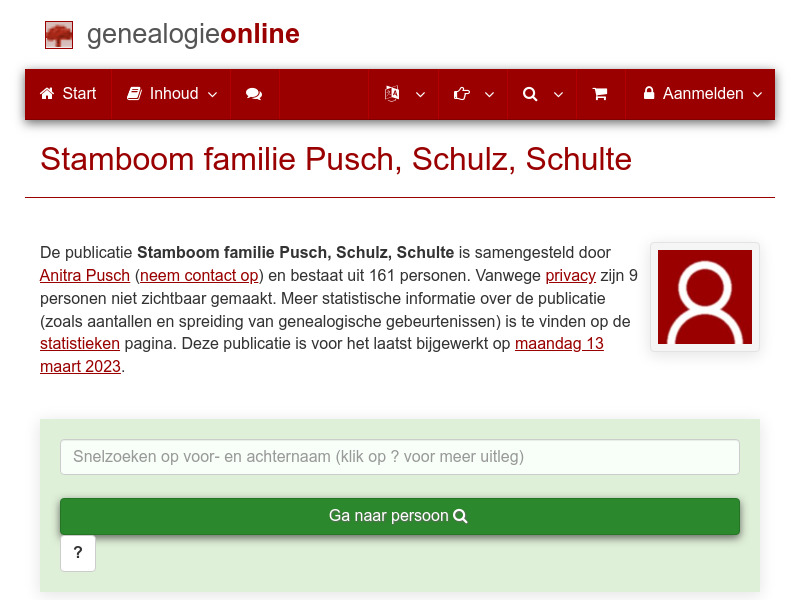This screenshot has width=800, height=600.
Task: Click the genealogieonline tree logo
Action: (59, 33)
